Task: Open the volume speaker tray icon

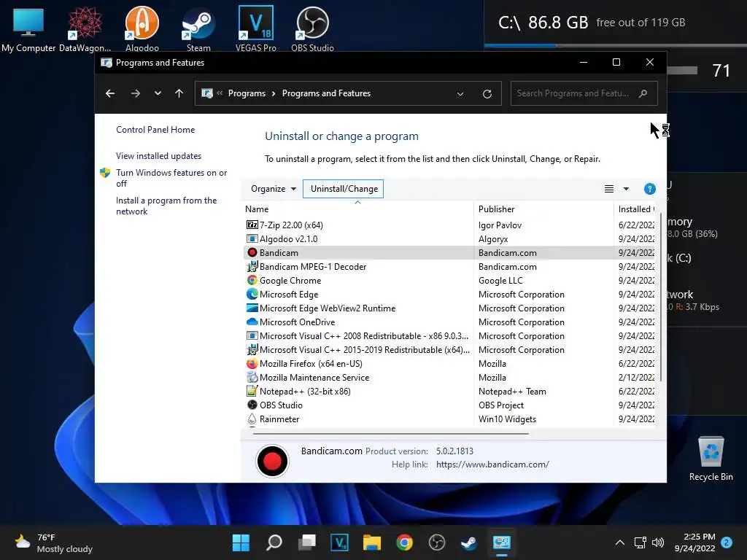Action: 658,542
